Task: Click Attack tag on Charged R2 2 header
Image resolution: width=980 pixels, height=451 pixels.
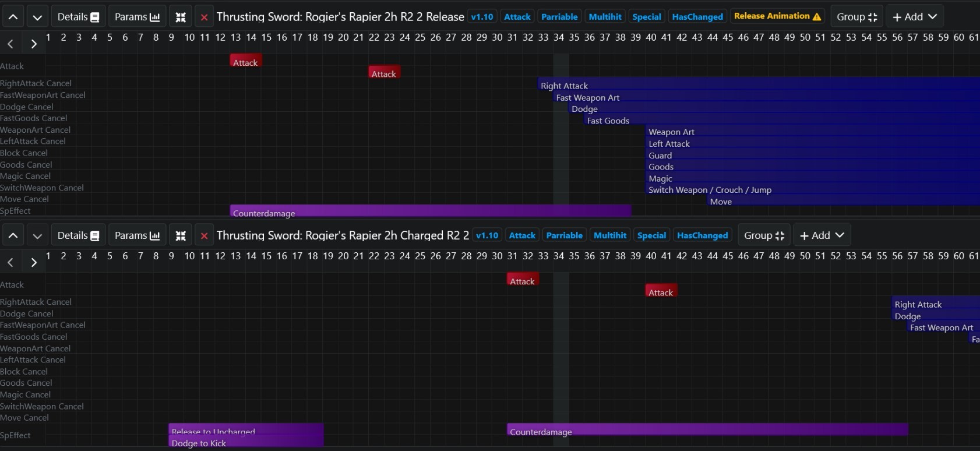Action: [x=522, y=235]
